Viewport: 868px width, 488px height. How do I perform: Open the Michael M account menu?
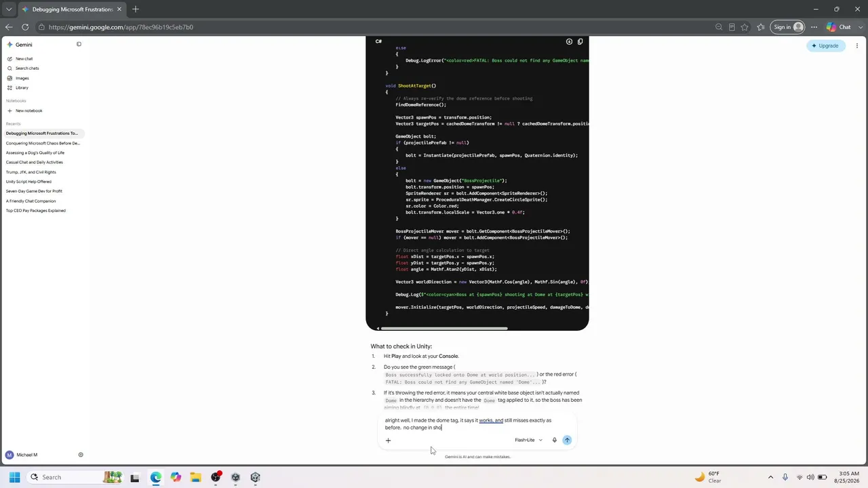point(21,455)
